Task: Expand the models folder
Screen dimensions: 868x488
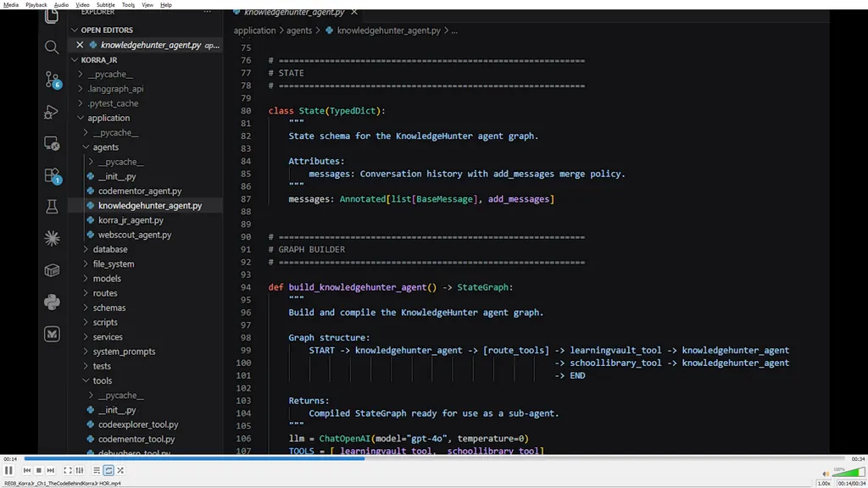Action: pos(107,278)
